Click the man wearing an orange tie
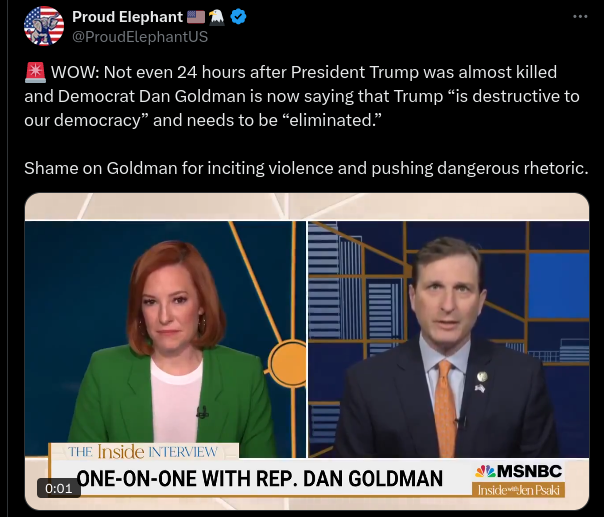The image size is (604, 517). pyautogui.click(x=447, y=347)
